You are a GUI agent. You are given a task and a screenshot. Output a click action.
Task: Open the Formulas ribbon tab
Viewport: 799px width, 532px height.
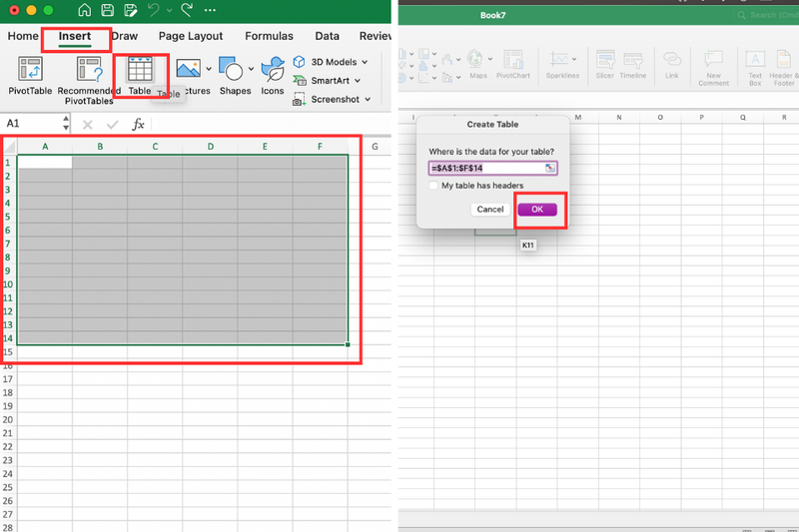(269, 36)
